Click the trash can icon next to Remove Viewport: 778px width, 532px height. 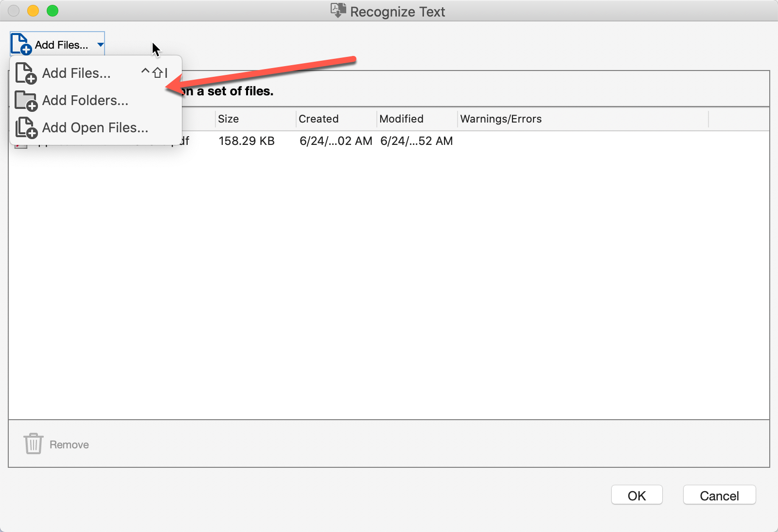click(x=32, y=443)
